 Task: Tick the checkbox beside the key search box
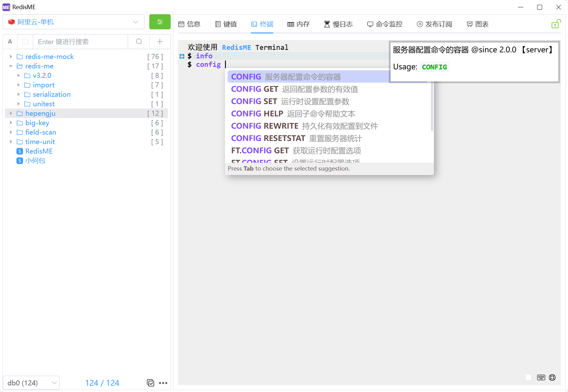(x=25, y=42)
